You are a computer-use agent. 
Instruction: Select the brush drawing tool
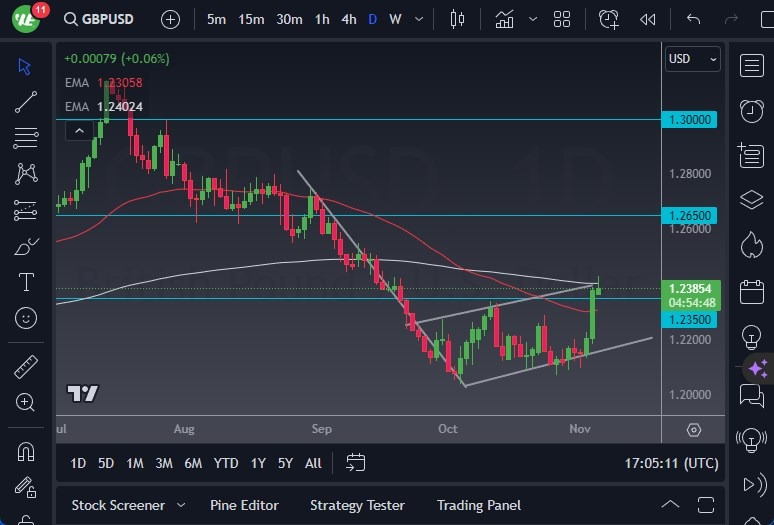[x=26, y=246]
